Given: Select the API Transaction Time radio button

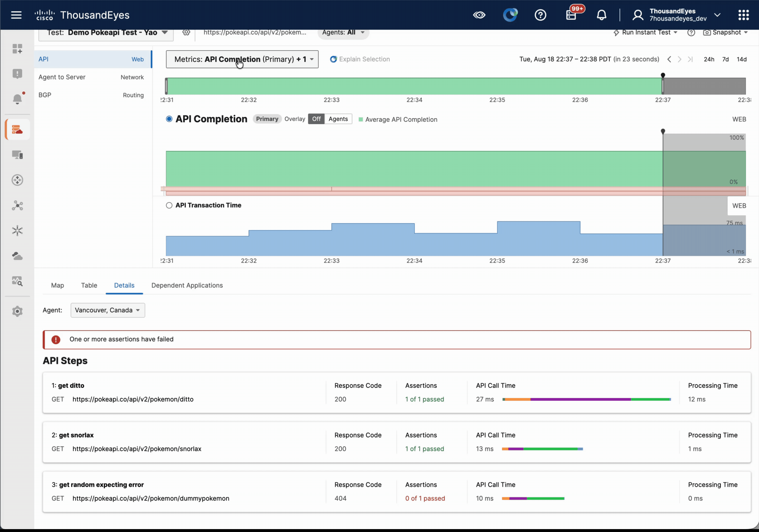Looking at the screenshot, I should point(169,205).
